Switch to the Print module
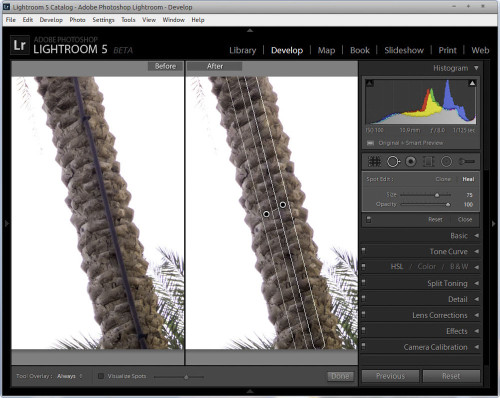The height and width of the screenshot is (398, 500). [447, 50]
